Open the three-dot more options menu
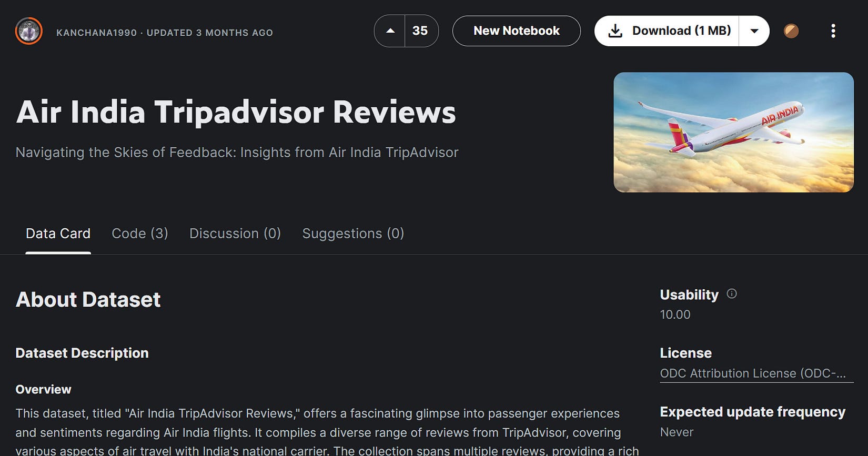Viewport: 868px width, 456px height. tap(833, 31)
